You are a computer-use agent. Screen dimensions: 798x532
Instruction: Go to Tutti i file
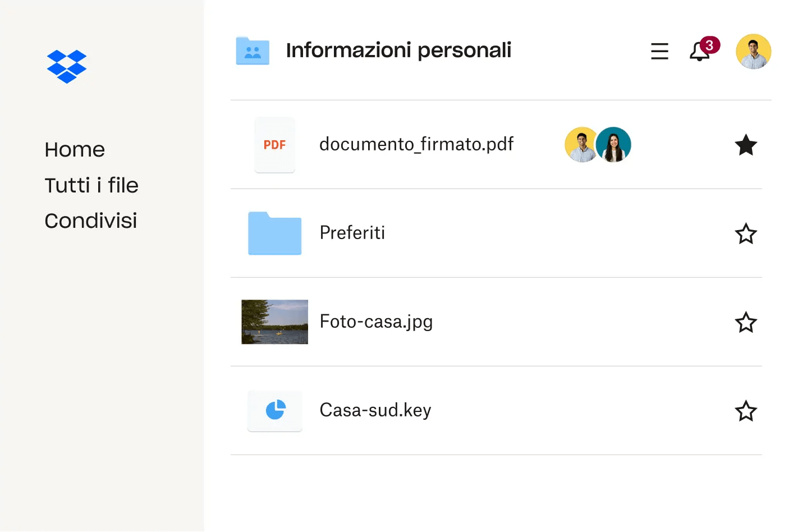click(x=91, y=185)
